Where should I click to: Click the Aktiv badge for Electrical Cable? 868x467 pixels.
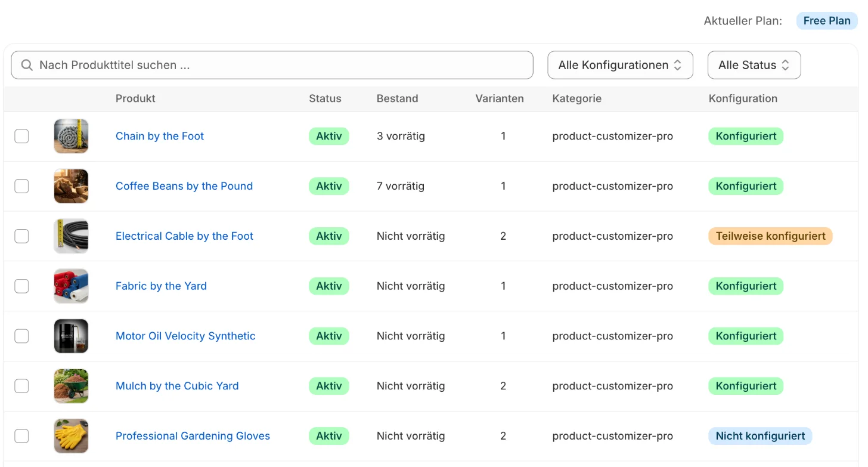(x=329, y=236)
